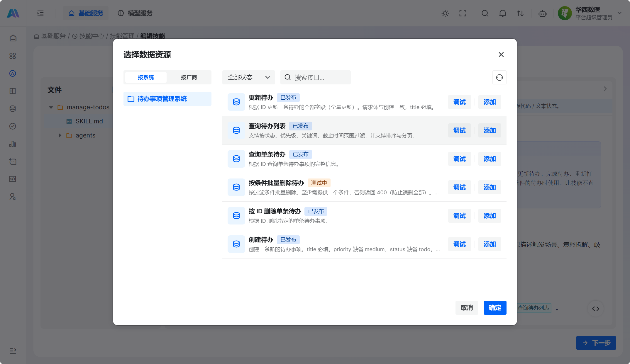
Task: Open the bar chart statistics sidebar icon
Action: (x=13, y=144)
